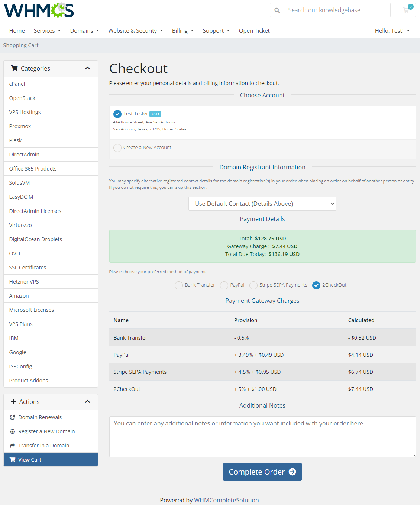Click the cart icon in the Categories header
Screen dimensions: 420x505
pos(14,68)
